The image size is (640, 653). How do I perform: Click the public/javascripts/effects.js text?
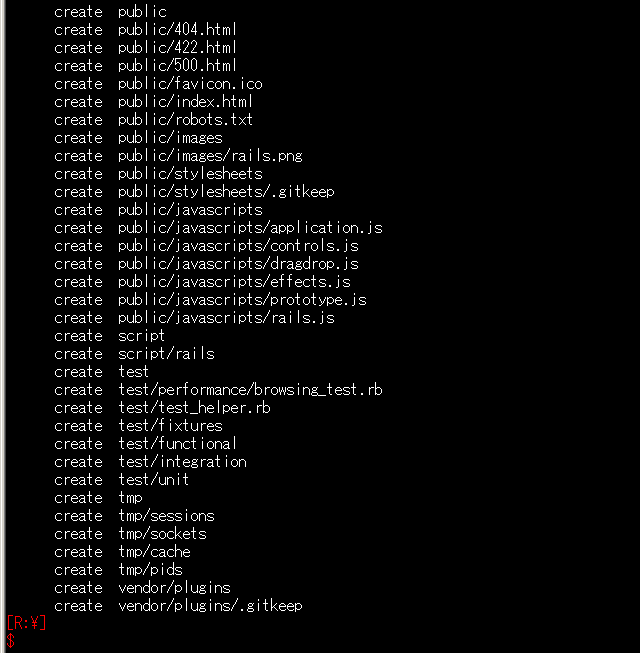pyautogui.click(x=234, y=282)
